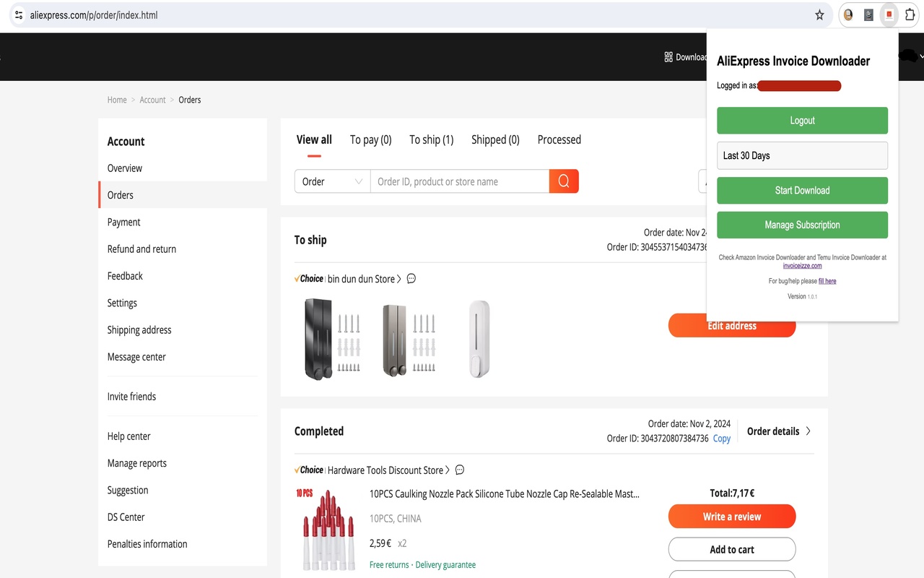
Task: Click Start Download button
Action: pos(802,190)
